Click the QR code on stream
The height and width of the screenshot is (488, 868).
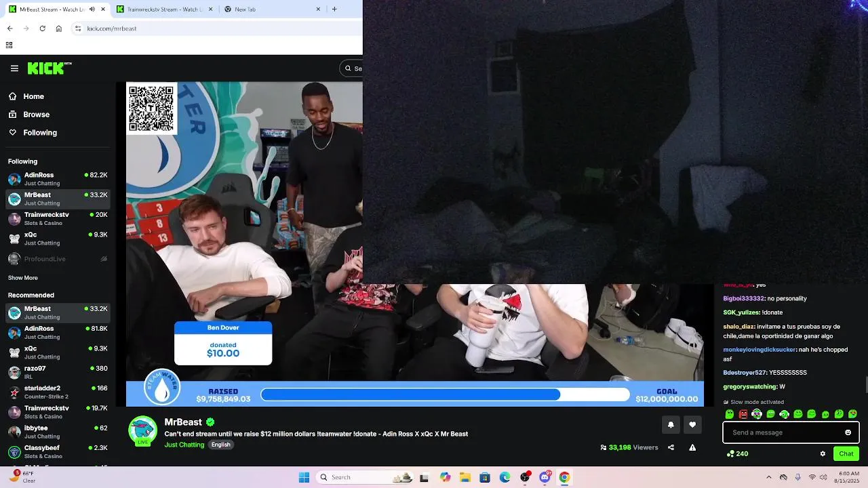click(151, 108)
